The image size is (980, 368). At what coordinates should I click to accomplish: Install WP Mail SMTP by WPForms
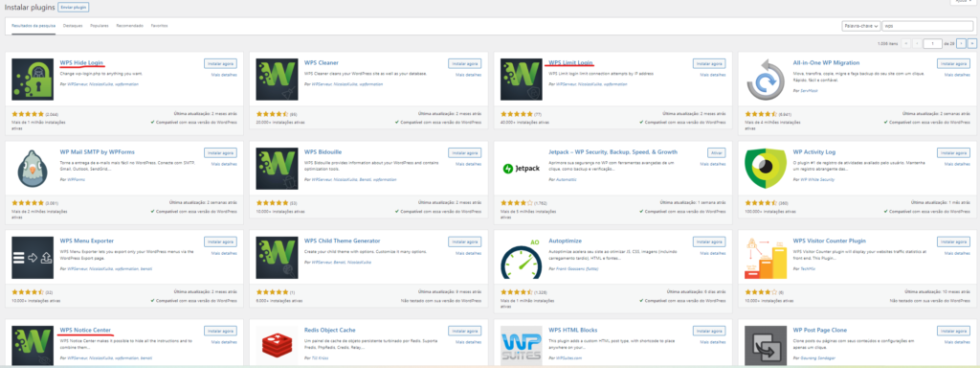pyautogui.click(x=221, y=152)
